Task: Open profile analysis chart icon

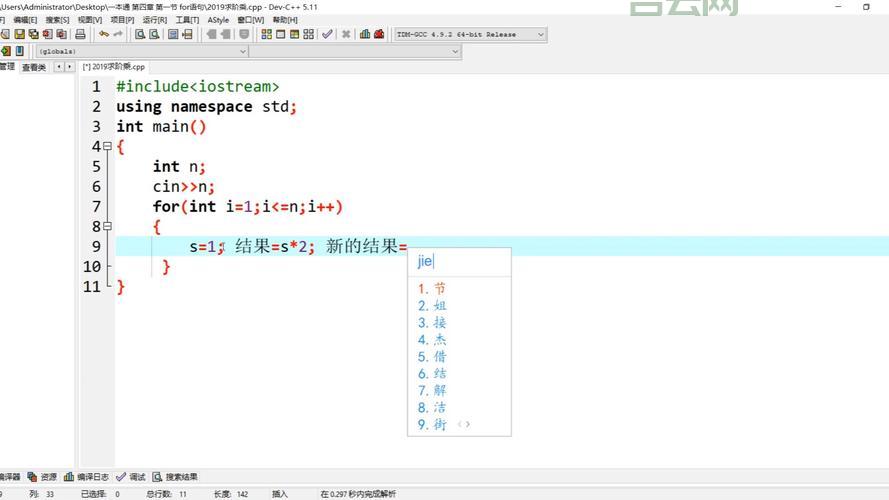Action: click(364, 34)
